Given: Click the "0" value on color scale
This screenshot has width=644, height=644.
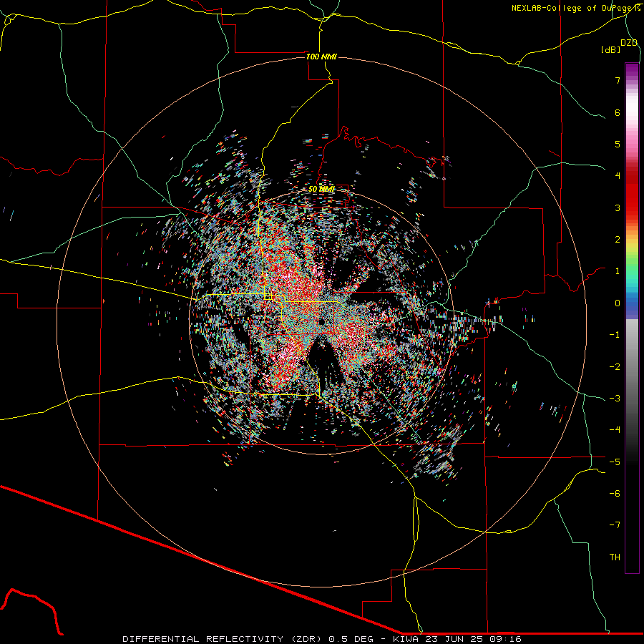Looking at the screenshot, I should (618, 303).
